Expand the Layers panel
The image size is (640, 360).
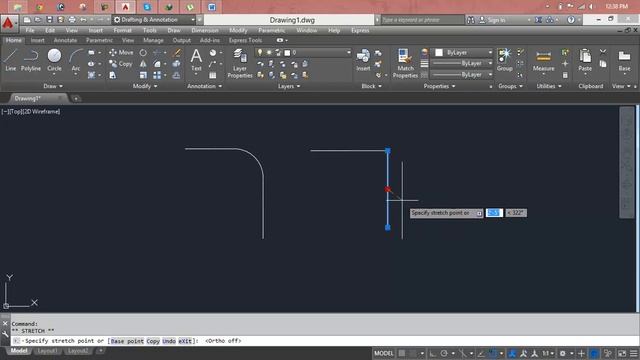(x=289, y=86)
